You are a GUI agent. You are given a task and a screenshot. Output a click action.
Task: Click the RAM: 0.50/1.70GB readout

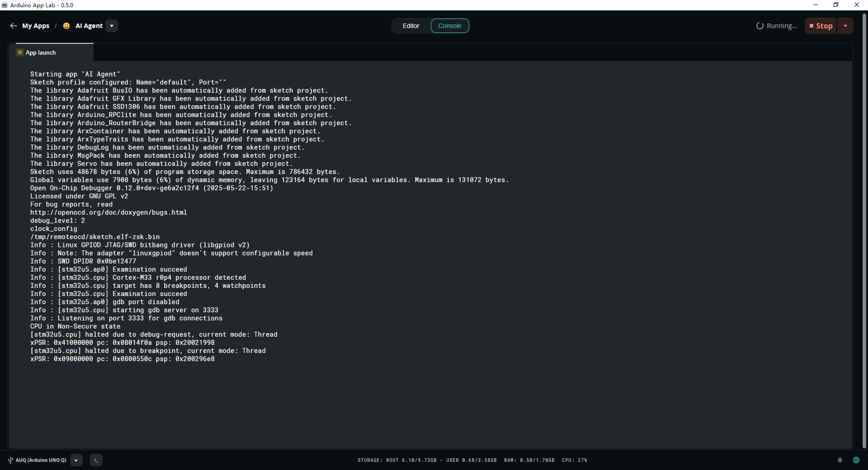point(529,460)
